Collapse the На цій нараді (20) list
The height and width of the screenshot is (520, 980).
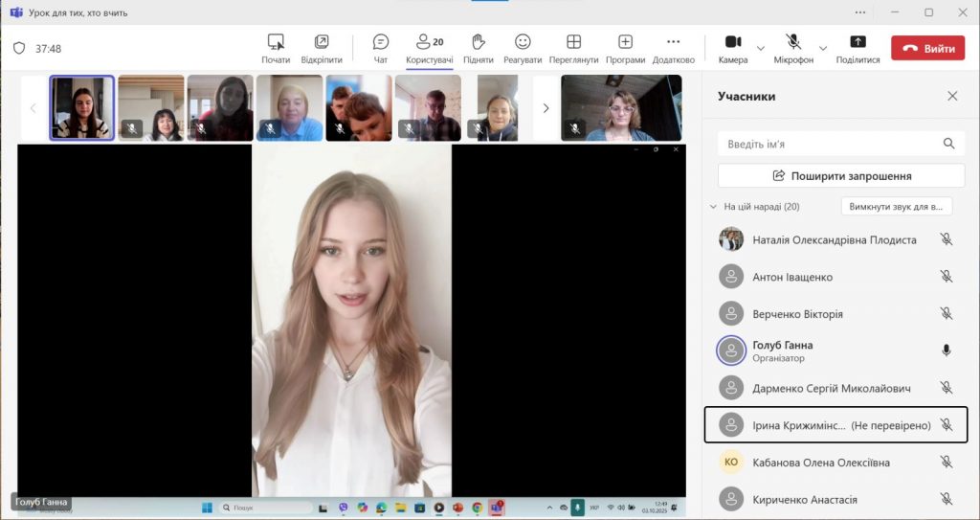coord(713,207)
